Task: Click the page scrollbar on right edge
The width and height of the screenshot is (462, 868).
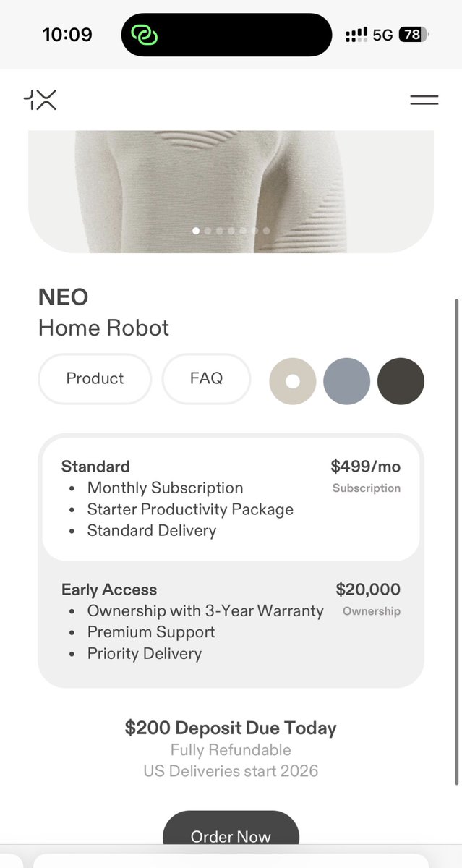Action: [456, 542]
